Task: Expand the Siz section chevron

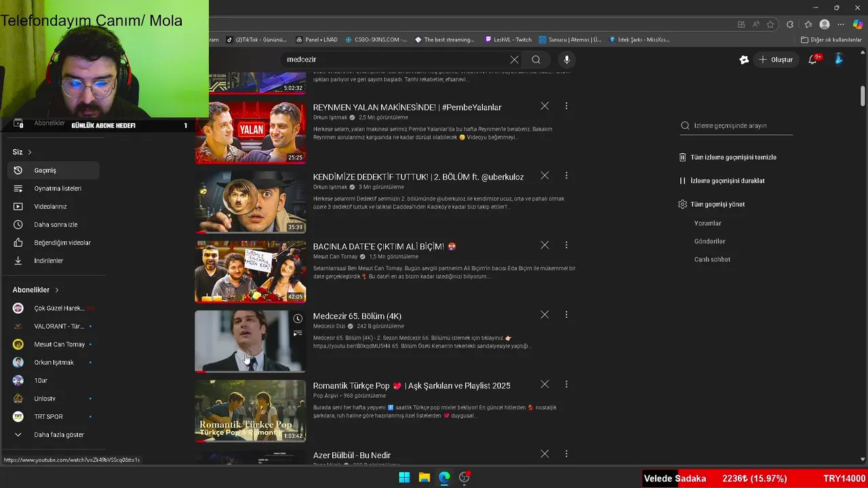Action: coord(30,152)
